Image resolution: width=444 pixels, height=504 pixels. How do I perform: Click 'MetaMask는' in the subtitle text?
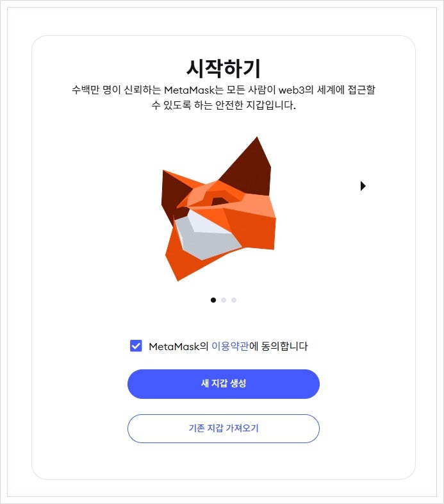coord(193,90)
